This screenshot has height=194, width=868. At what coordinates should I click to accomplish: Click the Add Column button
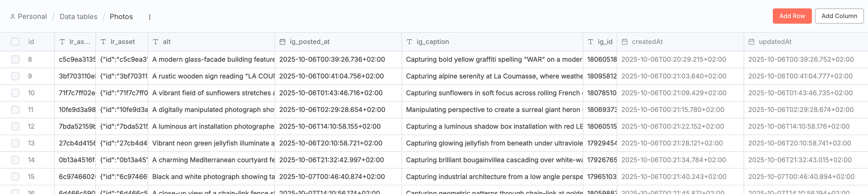click(x=839, y=16)
